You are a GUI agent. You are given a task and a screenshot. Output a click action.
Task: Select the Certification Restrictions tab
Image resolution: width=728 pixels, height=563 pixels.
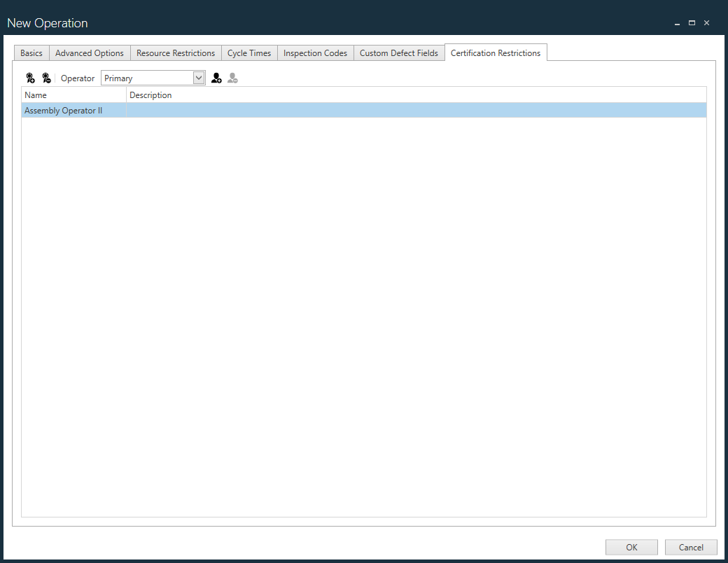coord(496,52)
